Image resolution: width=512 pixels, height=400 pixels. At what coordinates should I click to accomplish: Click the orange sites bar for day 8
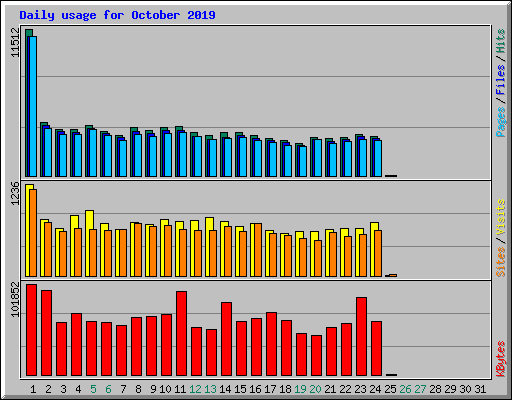[x=138, y=250]
